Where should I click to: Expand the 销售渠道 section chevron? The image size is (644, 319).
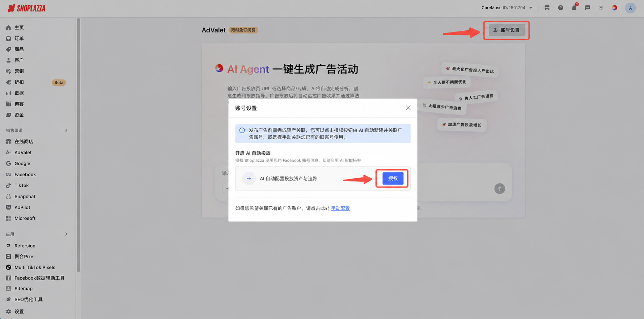coord(66,130)
